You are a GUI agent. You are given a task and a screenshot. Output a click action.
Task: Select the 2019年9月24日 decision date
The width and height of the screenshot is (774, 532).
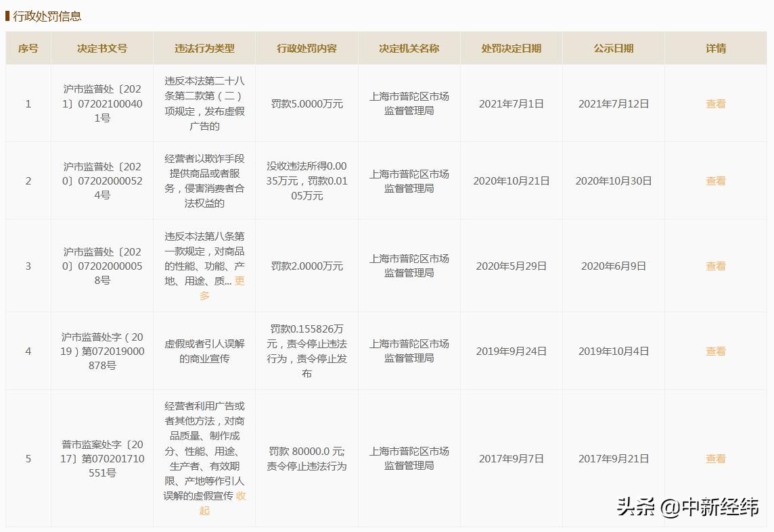[511, 351]
